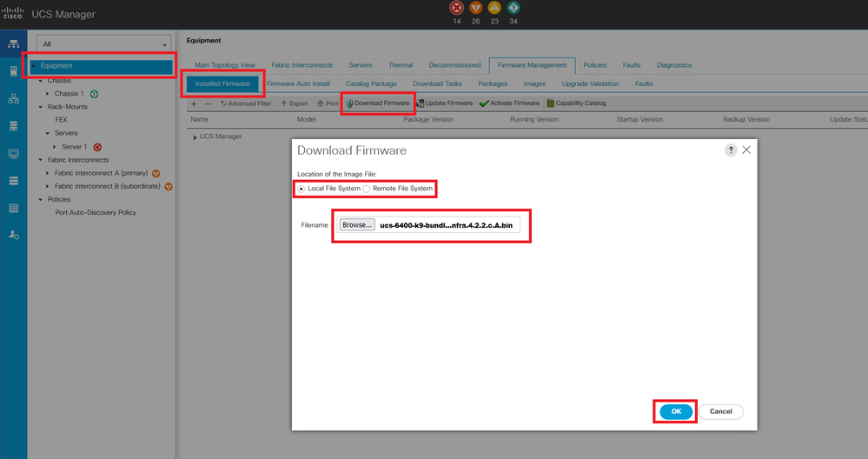The height and width of the screenshot is (459, 868).
Task: Click the Browse... button
Action: pos(357,225)
